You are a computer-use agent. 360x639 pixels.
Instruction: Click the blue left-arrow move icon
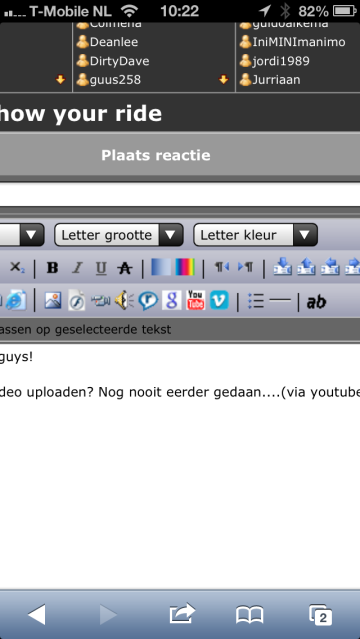click(330, 266)
